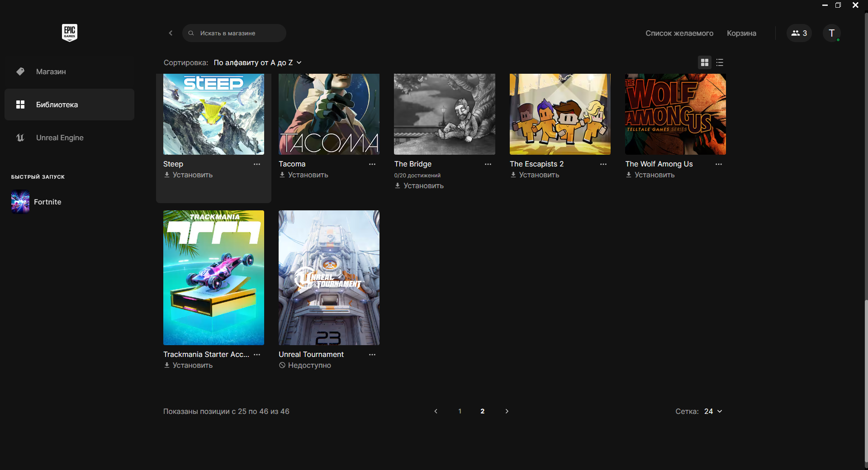Go to the previous page arrow

pos(436,411)
